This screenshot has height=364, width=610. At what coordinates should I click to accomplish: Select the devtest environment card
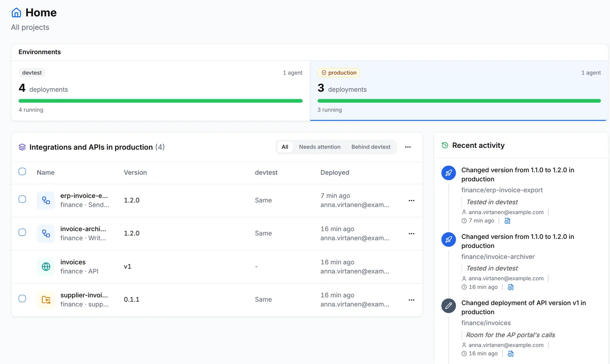pos(161,91)
